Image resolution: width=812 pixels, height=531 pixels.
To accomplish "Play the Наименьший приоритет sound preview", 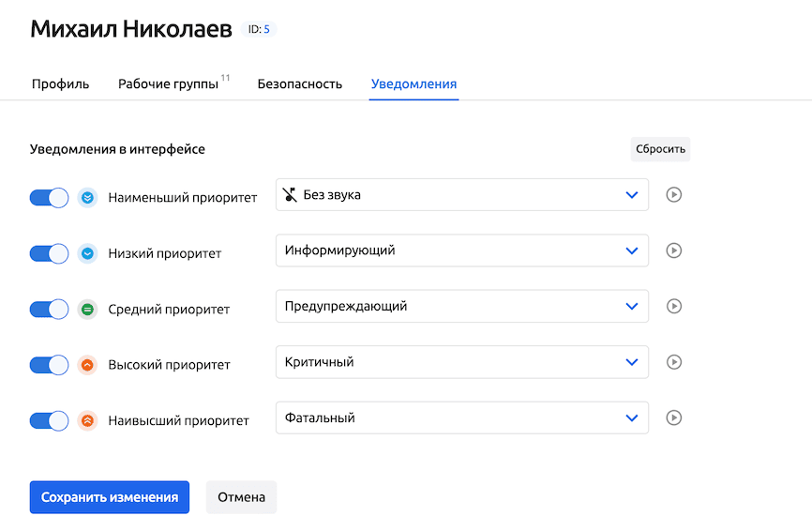I will (673, 195).
